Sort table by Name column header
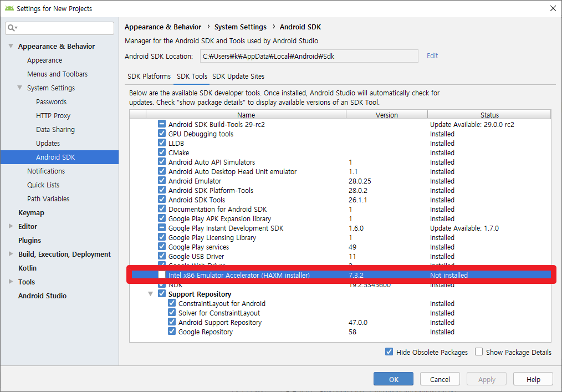 (246, 115)
